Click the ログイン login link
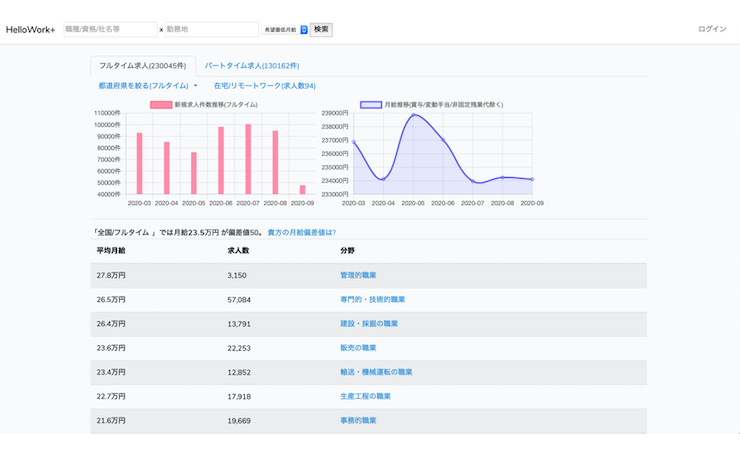The width and height of the screenshot is (740, 457). (711, 30)
